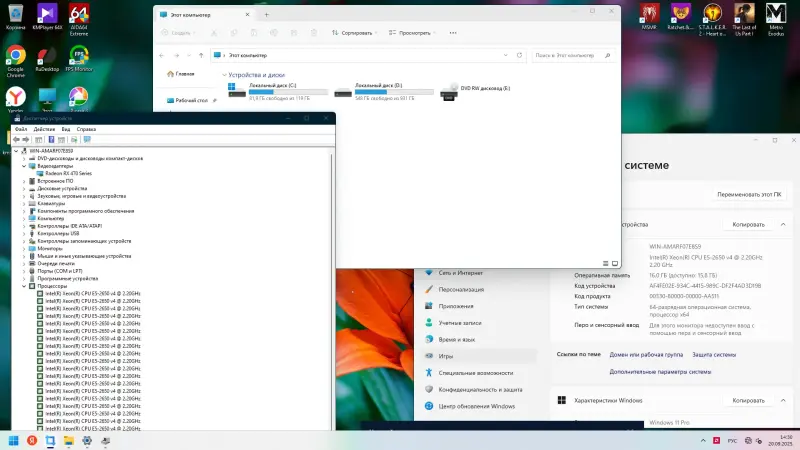The height and width of the screenshot is (450, 800).
Task: Click the forward arrow in Device Manager toolbar
Action: click(26, 139)
